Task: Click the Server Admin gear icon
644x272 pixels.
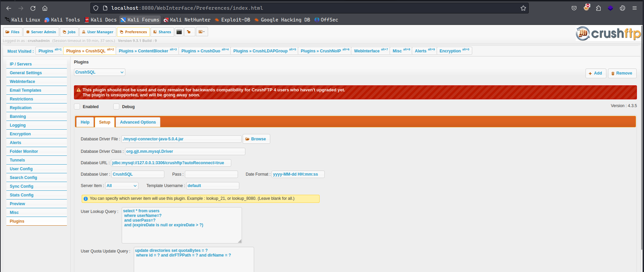Action: [28, 32]
